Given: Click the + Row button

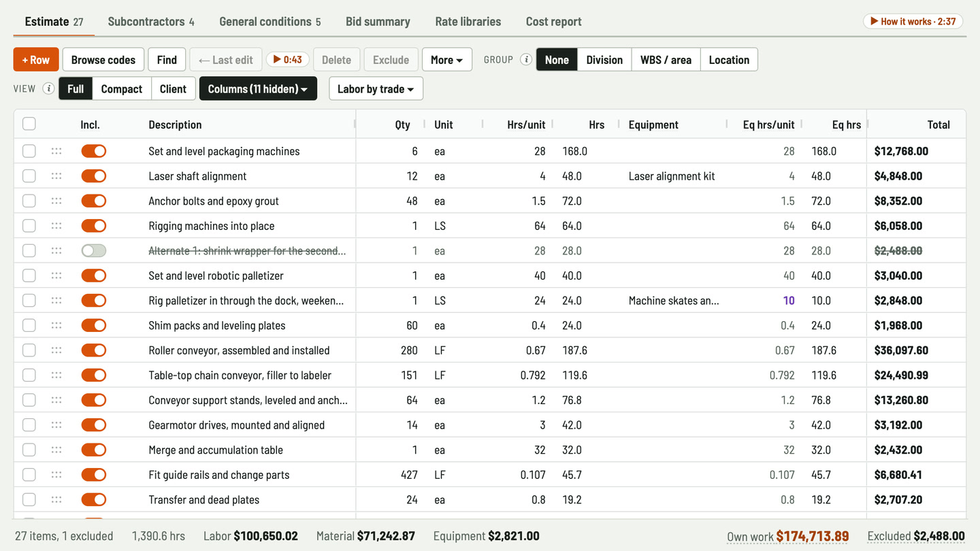Looking at the screenshot, I should pos(36,60).
